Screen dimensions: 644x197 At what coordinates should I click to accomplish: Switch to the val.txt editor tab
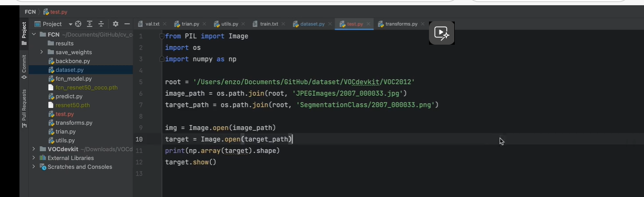click(x=152, y=24)
